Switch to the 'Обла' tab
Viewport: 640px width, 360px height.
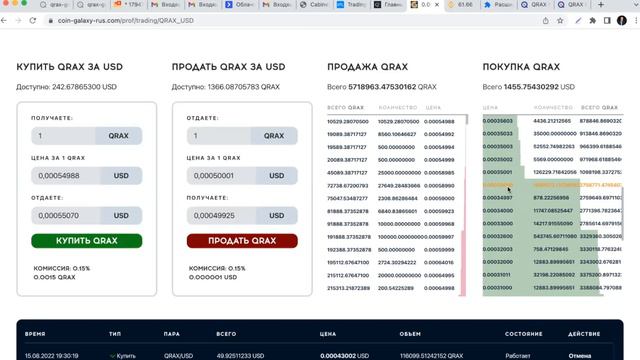(240, 5)
